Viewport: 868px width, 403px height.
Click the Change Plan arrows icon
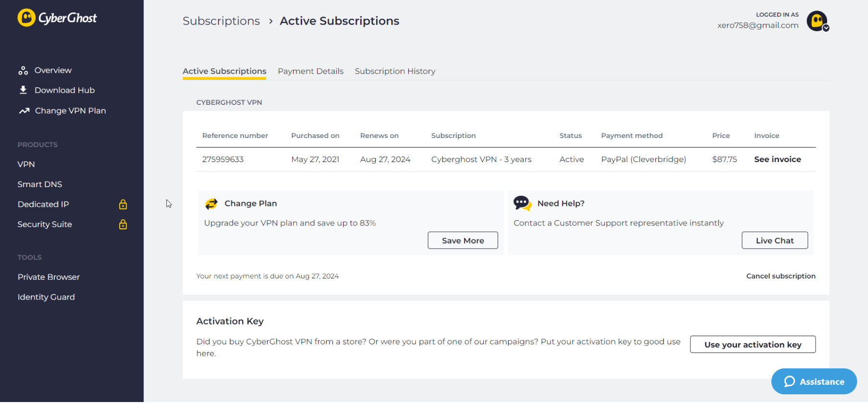[x=211, y=204]
